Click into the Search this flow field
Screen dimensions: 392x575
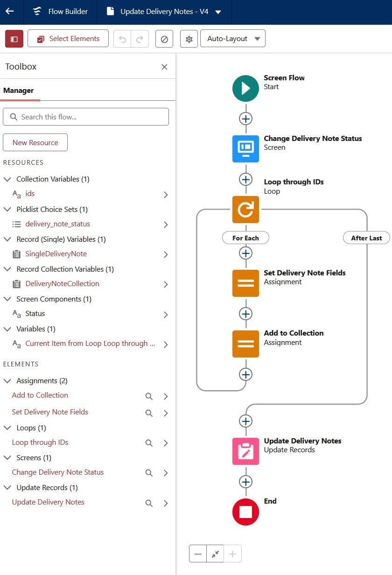[x=86, y=117]
